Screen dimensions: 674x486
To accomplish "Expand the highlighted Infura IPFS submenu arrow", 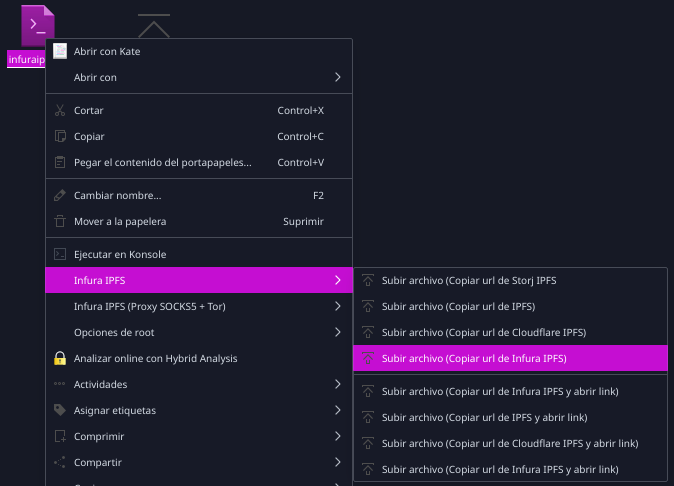I will pyautogui.click(x=338, y=281).
